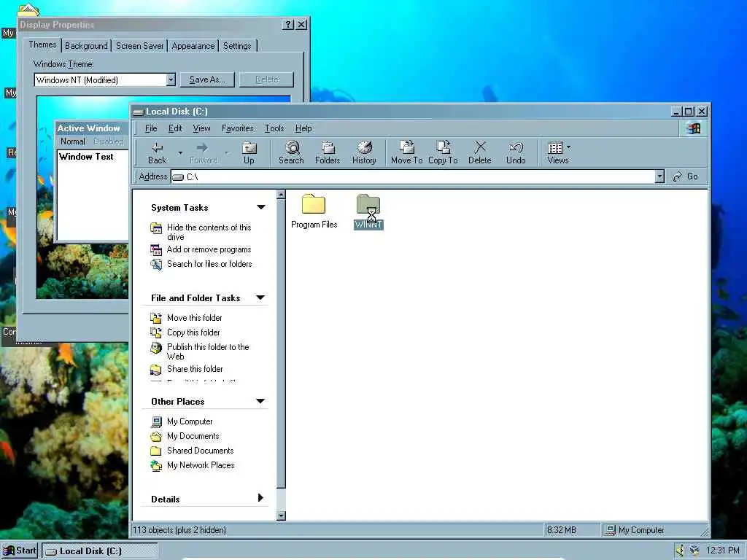The image size is (747, 560).
Task: Open the View menu
Action: [x=201, y=128]
